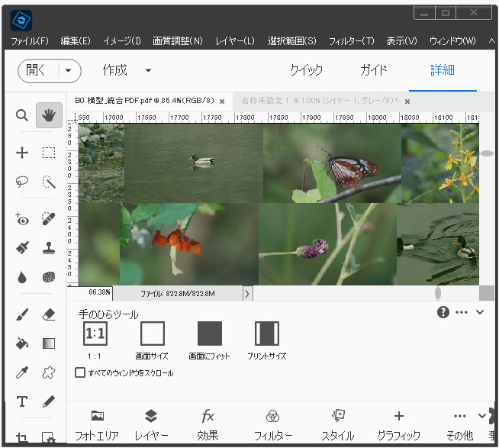Select the Move tool
The image size is (499, 448).
[22, 153]
